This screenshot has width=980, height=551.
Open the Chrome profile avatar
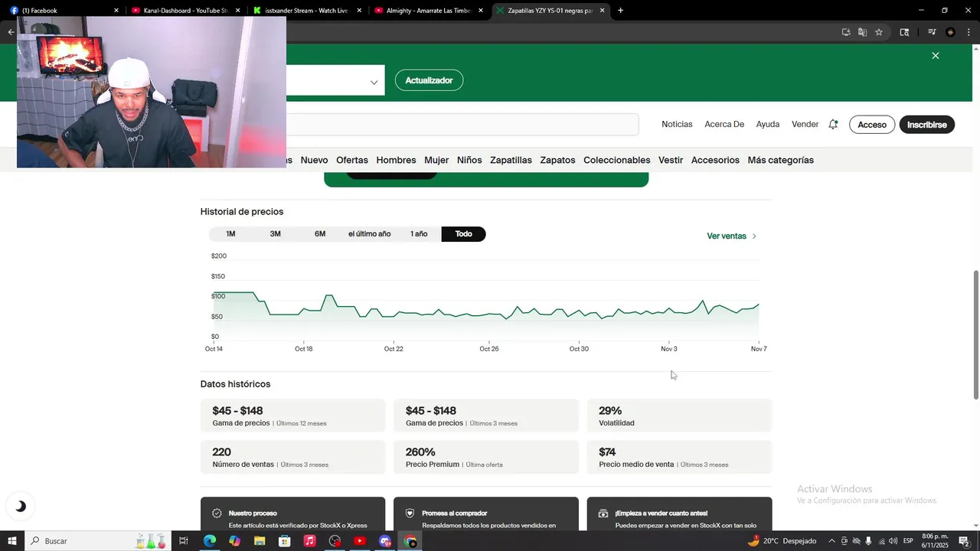(x=950, y=32)
